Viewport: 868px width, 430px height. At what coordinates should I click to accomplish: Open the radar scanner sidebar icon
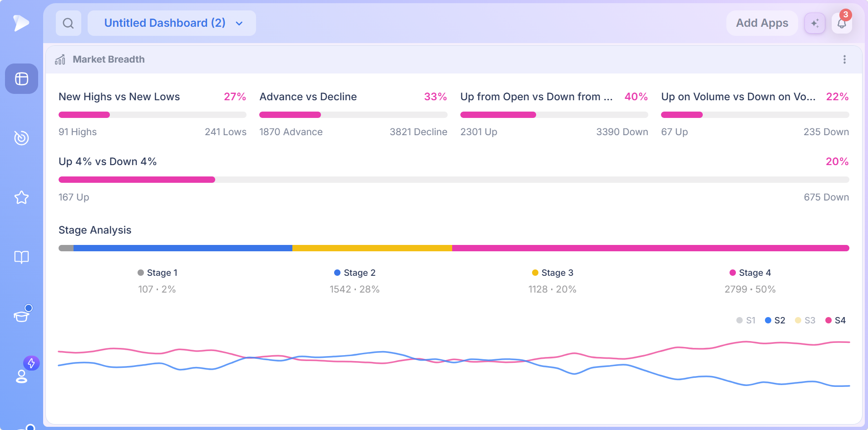[21, 138]
